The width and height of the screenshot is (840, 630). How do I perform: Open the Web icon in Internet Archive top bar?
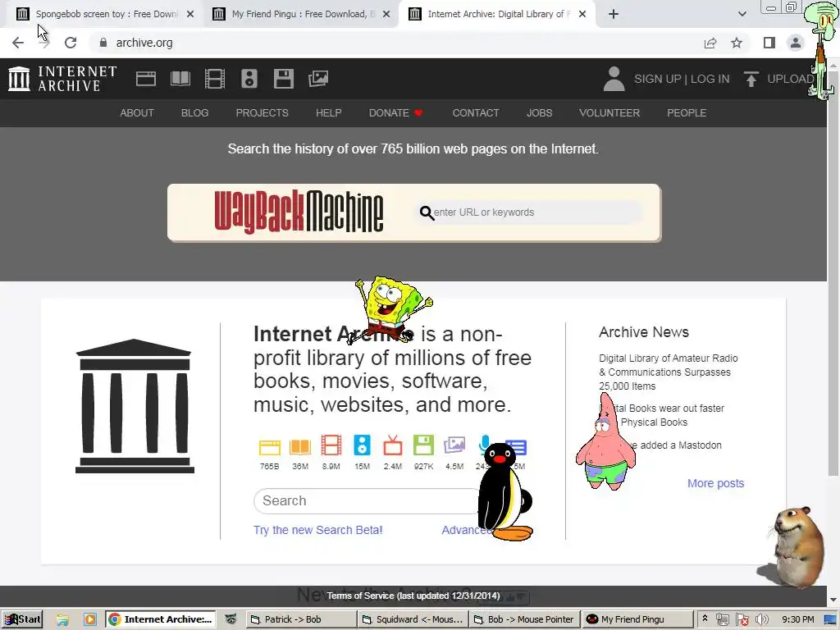pyautogui.click(x=146, y=79)
